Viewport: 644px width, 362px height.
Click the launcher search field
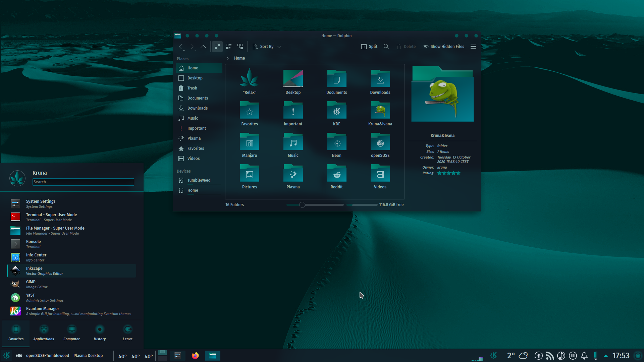pyautogui.click(x=83, y=182)
